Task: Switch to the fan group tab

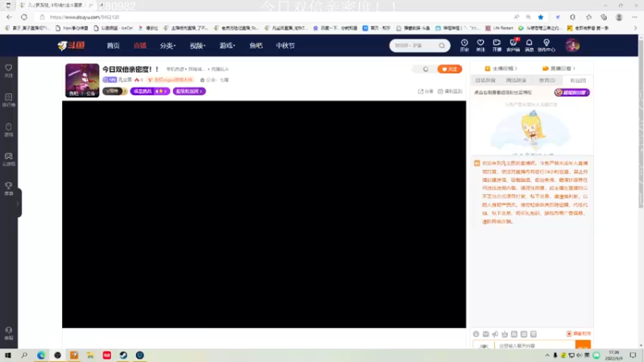Action: click(x=577, y=80)
